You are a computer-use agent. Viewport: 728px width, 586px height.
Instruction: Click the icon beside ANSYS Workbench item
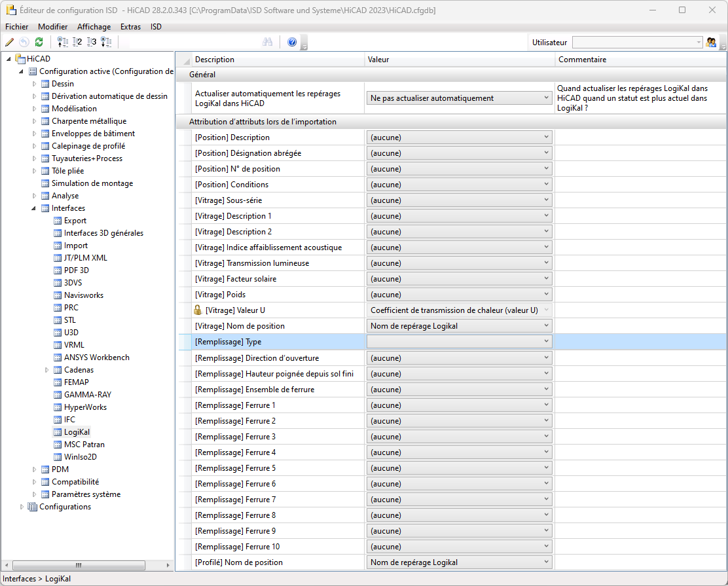point(58,357)
